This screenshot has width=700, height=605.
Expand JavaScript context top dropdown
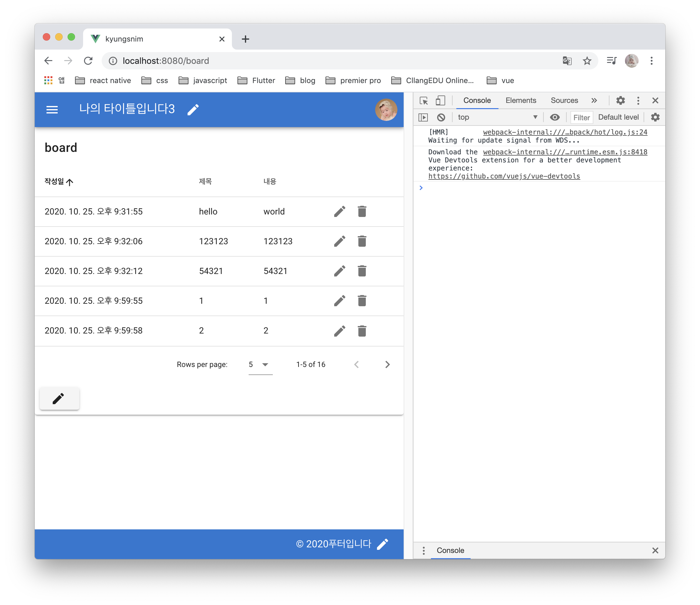coord(497,117)
